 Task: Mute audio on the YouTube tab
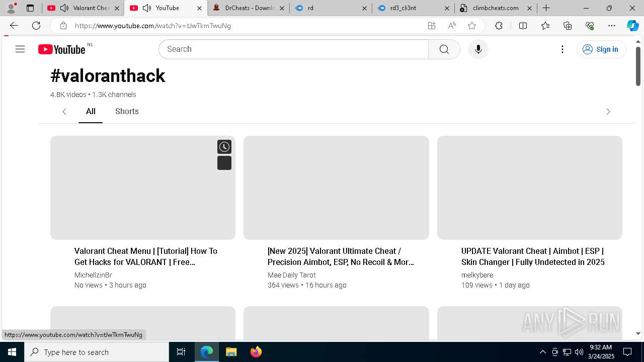[147, 8]
